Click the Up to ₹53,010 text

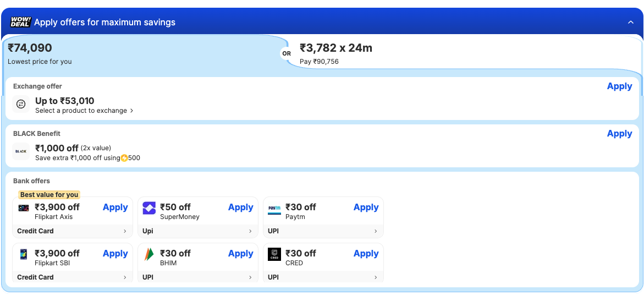(x=64, y=101)
